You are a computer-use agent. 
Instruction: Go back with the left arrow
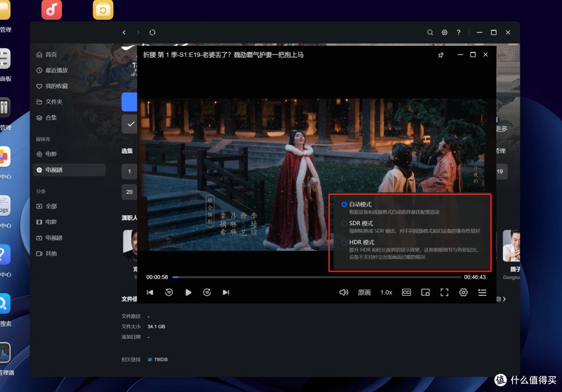[124, 32]
